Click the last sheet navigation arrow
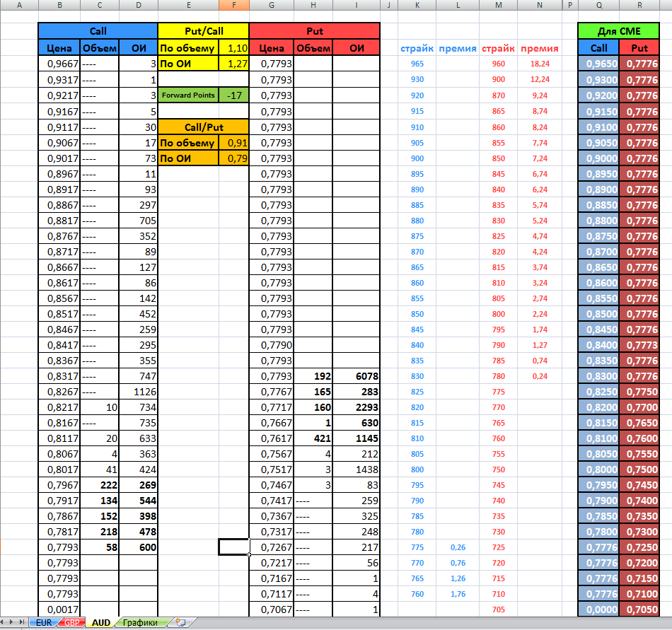 (x=23, y=622)
